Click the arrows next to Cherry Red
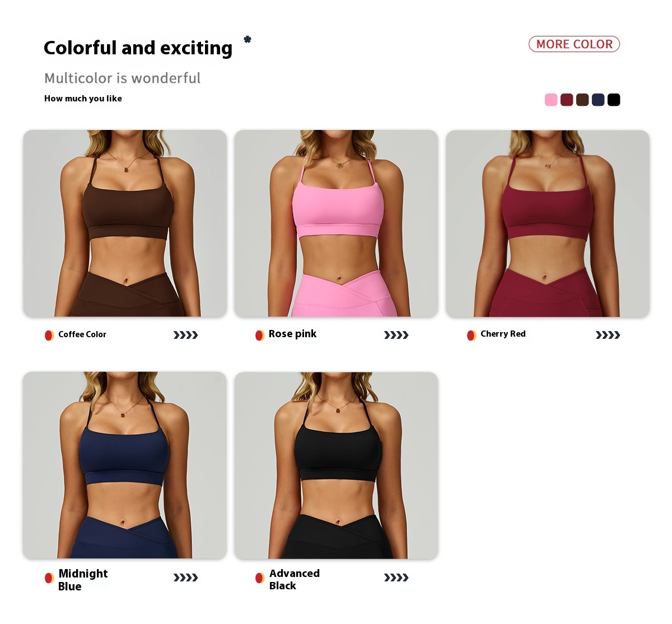Viewport: 672px width, 624px height. 608,335
